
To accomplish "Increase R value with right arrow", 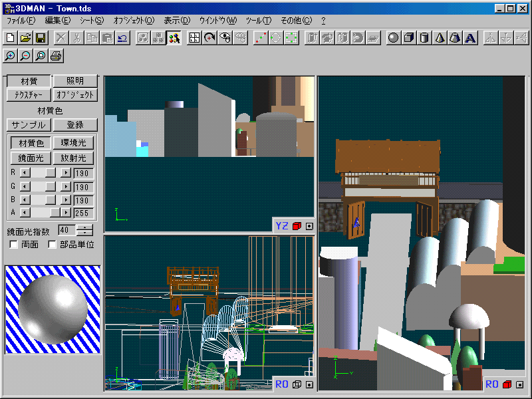I will point(66,173).
